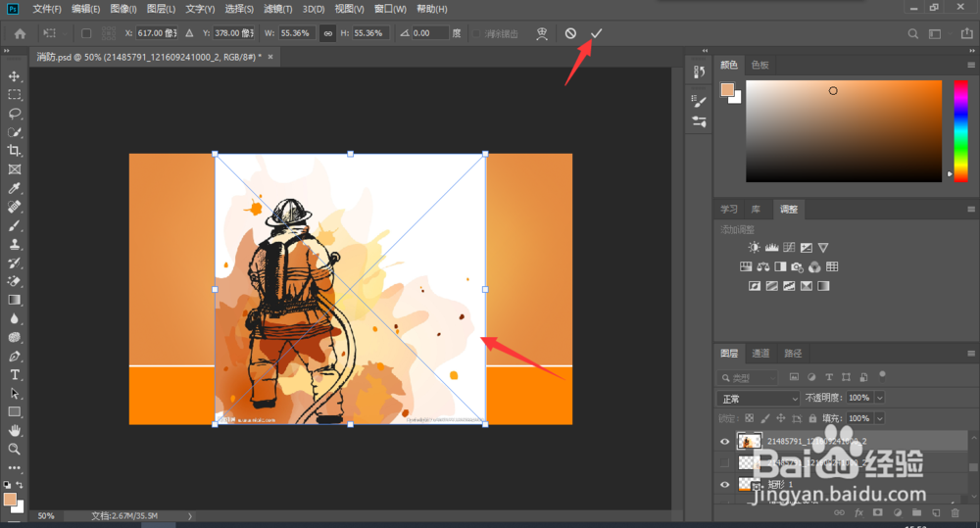Screen dimensions: 980x528
Task: Open the Adjustments panel flyout menu
Action: pyautogui.click(x=971, y=210)
